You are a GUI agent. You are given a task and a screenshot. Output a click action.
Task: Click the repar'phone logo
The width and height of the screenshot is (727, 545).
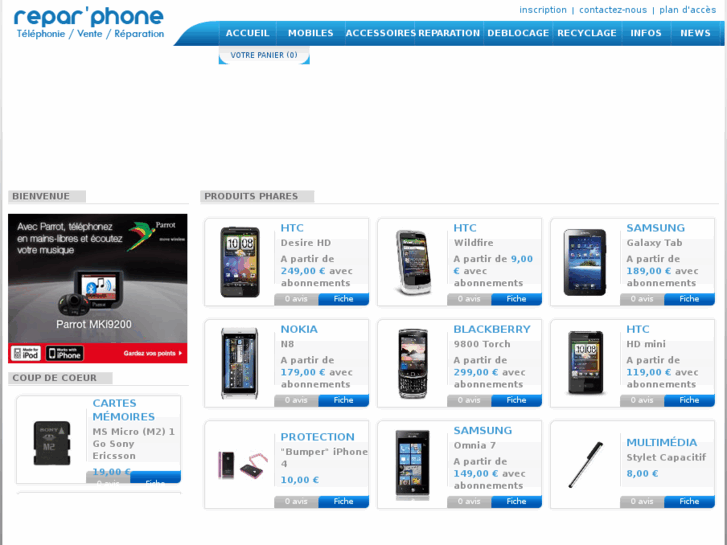(89, 23)
